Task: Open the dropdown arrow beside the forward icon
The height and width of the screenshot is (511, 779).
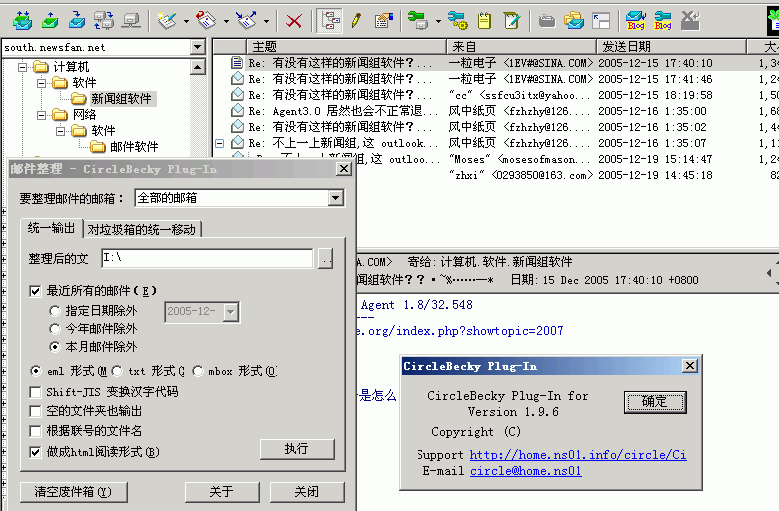Action: tap(266, 21)
